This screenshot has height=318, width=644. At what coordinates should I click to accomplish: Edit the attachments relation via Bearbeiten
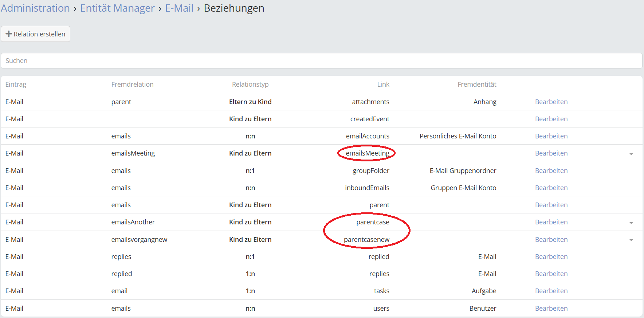click(551, 102)
